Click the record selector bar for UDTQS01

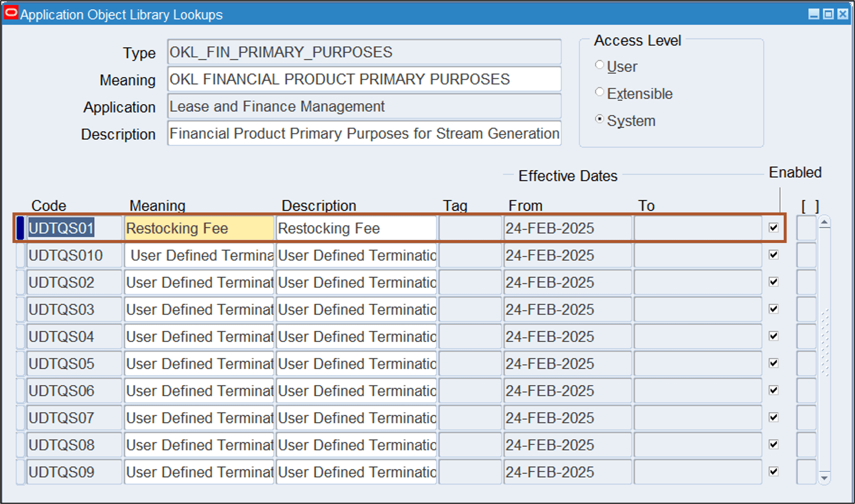[x=20, y=228]
